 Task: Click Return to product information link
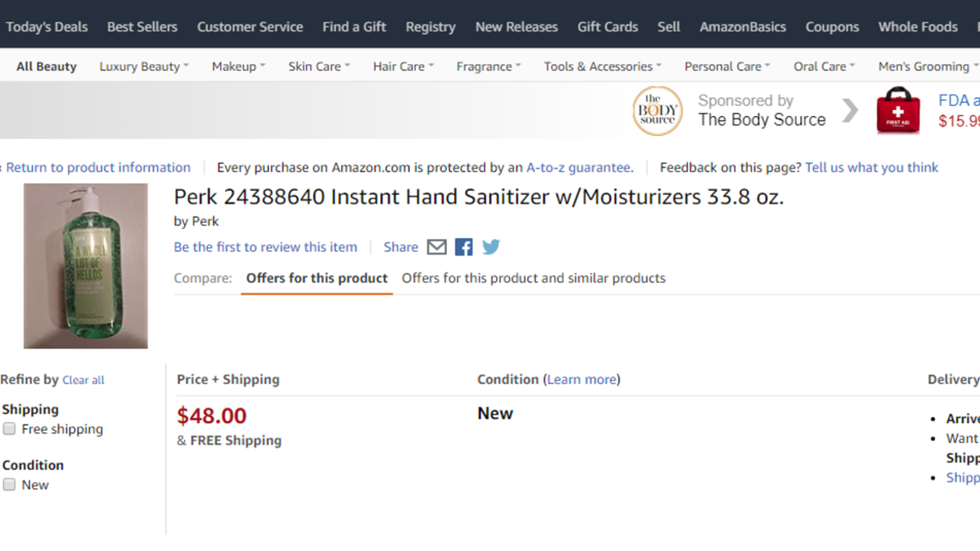pos(98,168)
